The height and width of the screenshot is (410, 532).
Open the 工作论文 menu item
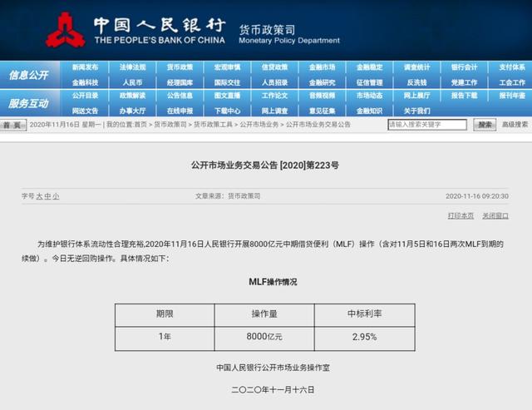[275, 96]
